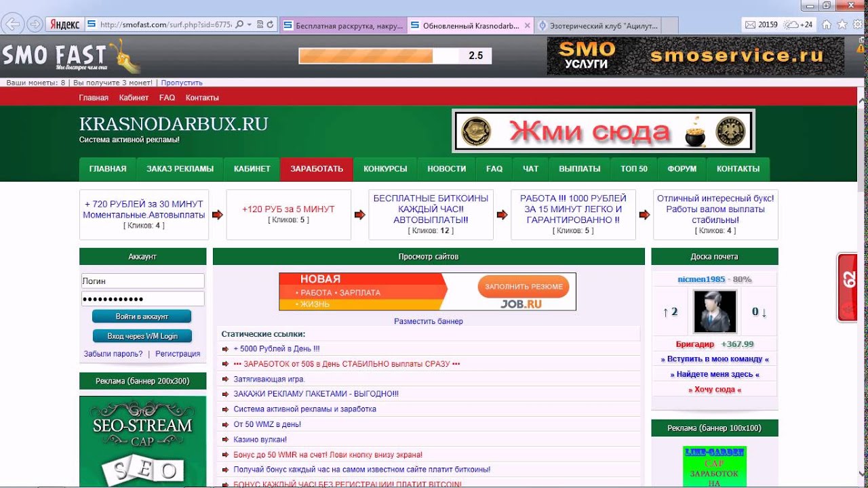Image resolution: width=868 pixels, height=488 pixels.
Task: Click the nicmen1985 avatar image
Action: [715, 312]
